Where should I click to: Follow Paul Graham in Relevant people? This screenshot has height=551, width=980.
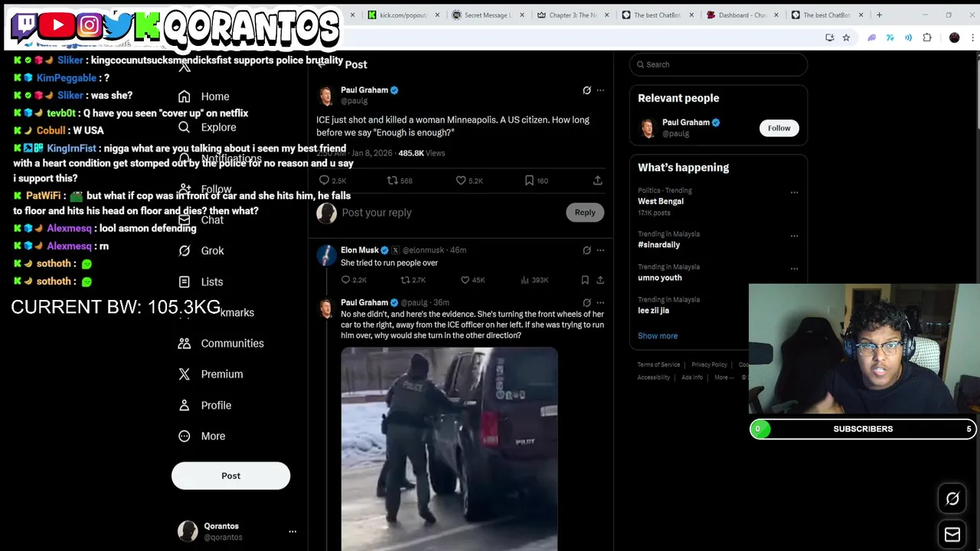[x=779, y=129]
